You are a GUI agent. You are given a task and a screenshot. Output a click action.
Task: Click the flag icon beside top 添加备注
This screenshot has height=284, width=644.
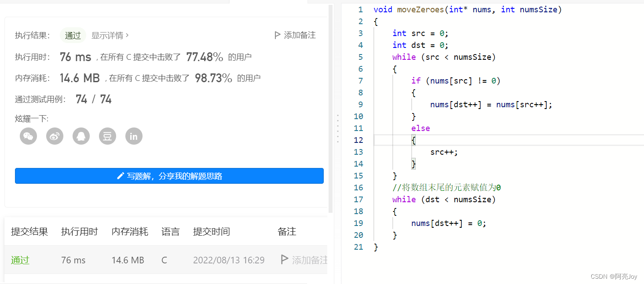pos(277,35)
